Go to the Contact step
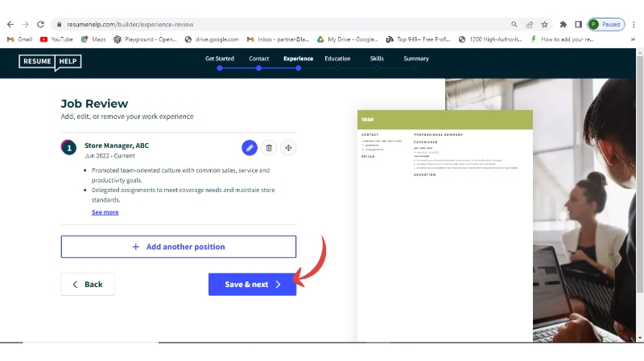Viewport: 644px width, 361px height. pos(259,59)
